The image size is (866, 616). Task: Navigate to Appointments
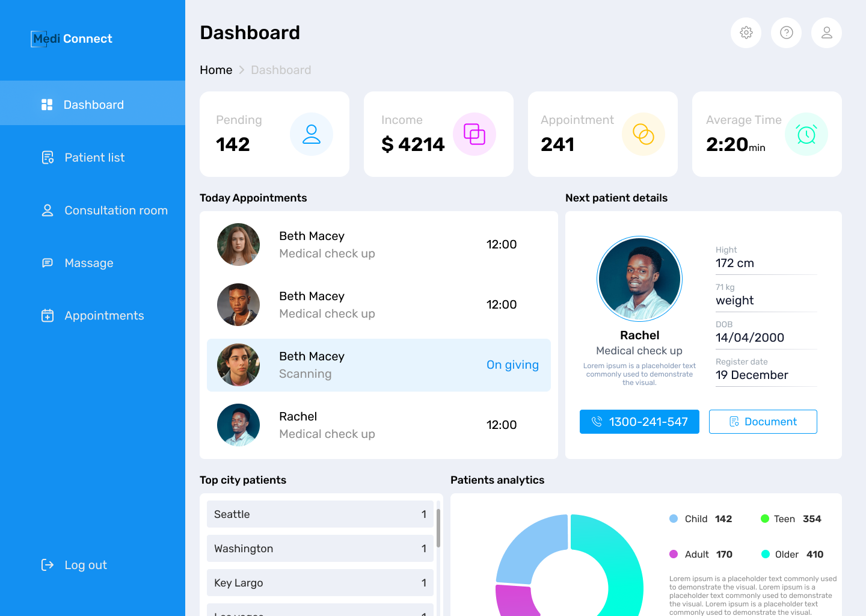93,315
